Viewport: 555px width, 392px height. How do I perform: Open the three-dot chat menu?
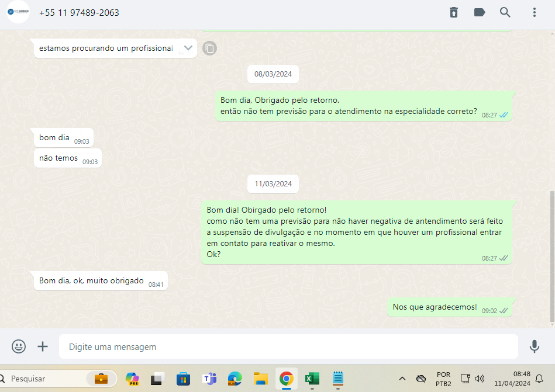[x=535, y=12]
